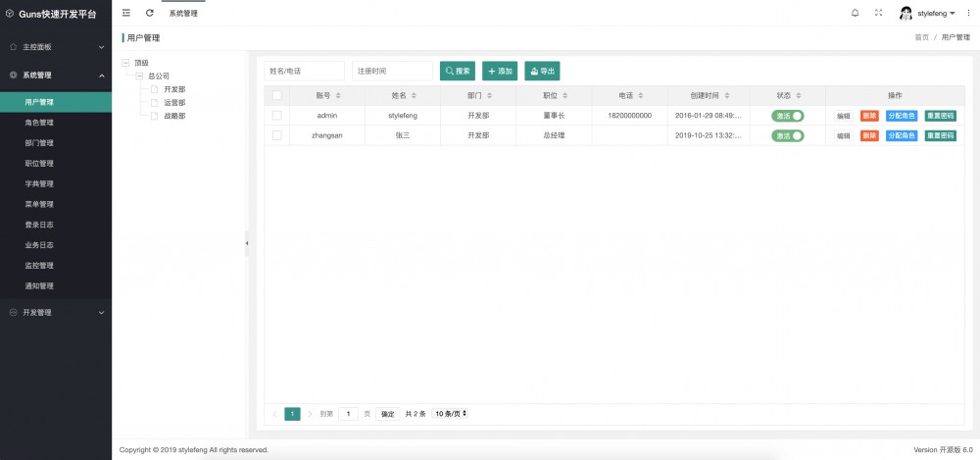Open 监控管理 in the sidebar
Image resolution: width=980 pixels, height=460 pixels.
(56, 266)
